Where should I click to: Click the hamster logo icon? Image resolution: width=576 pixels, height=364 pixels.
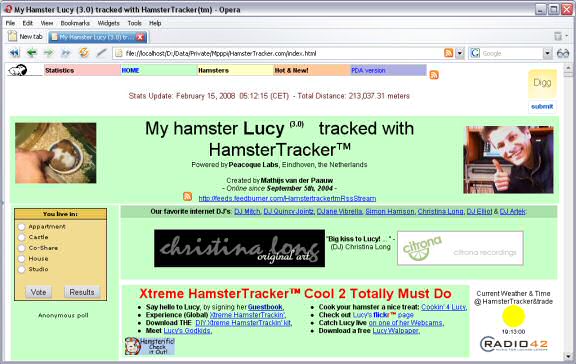[18, 70]
